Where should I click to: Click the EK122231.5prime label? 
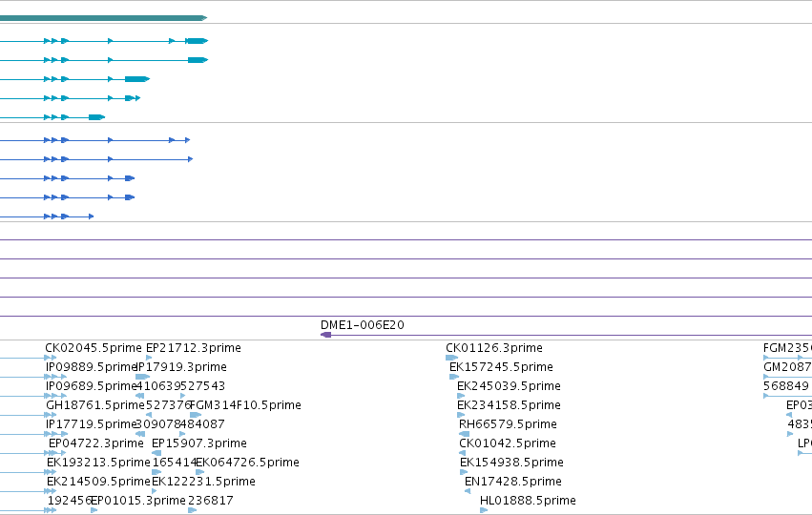click(203, 482)
